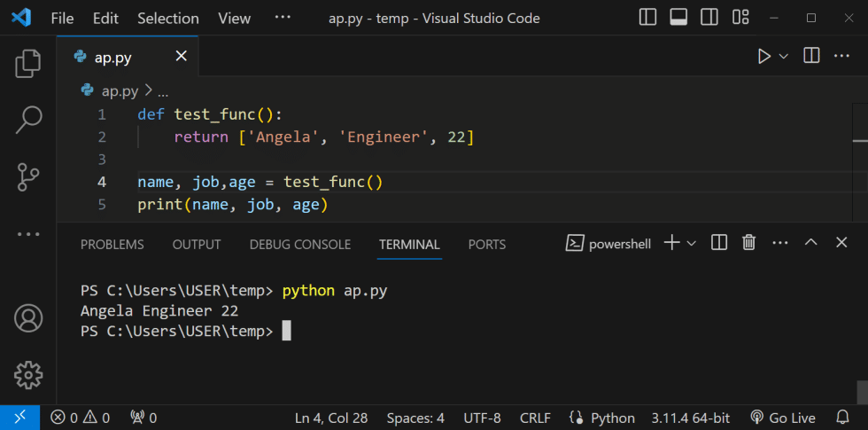Click the 'python ap.py' terminal command
Viewport: 868px width, 430px height.
335,291
